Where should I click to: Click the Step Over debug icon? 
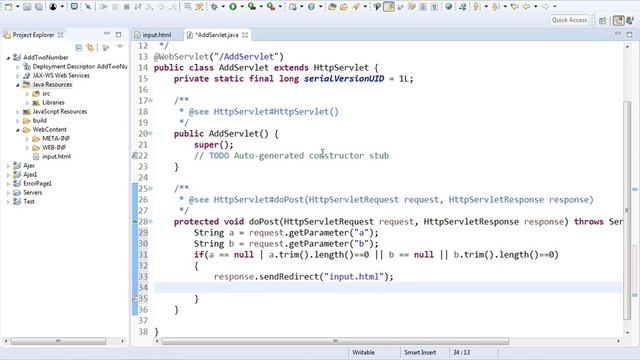[x=161, y=7]
